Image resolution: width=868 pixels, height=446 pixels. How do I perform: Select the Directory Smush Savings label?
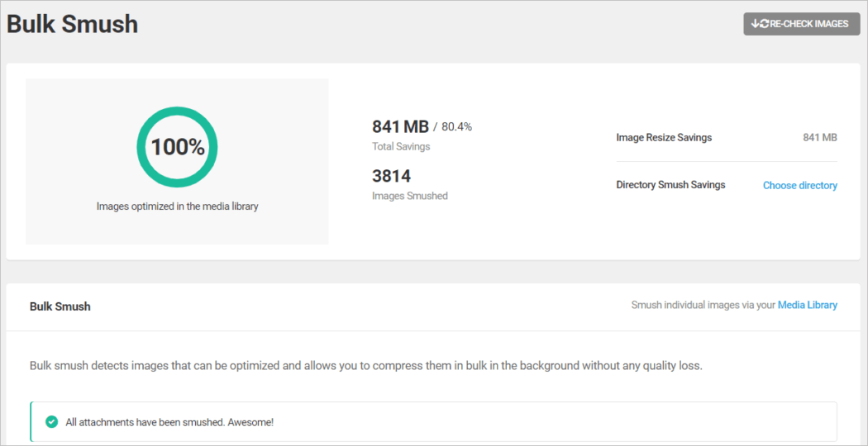click(x=670, y=186)
